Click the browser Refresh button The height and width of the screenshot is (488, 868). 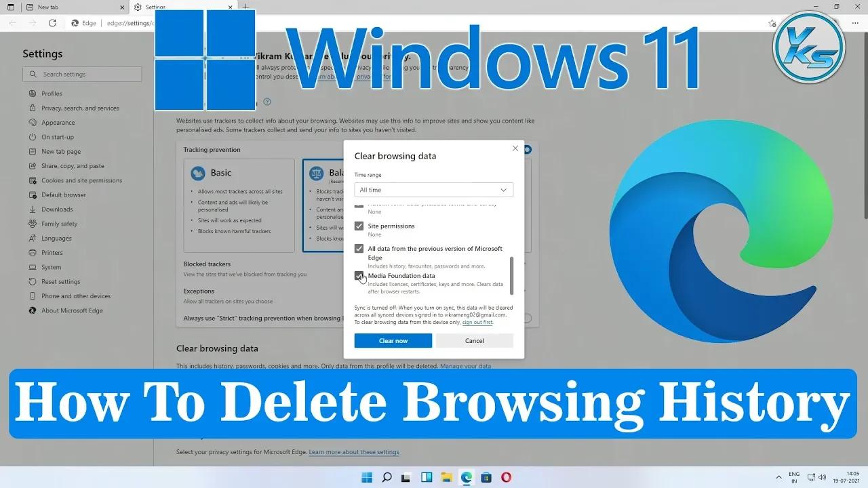click(x=52, y=23)
